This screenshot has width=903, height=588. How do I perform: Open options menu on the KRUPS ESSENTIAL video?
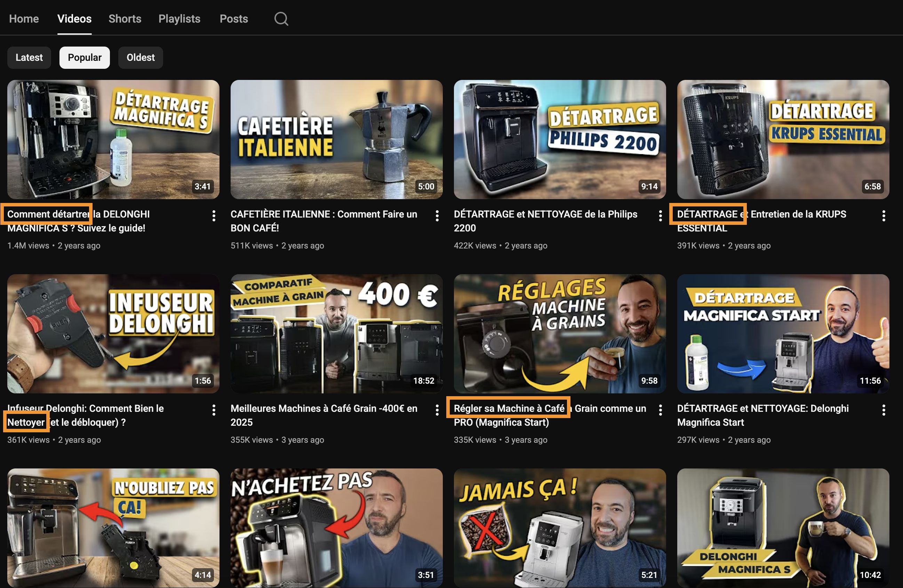tap(884, 215)
